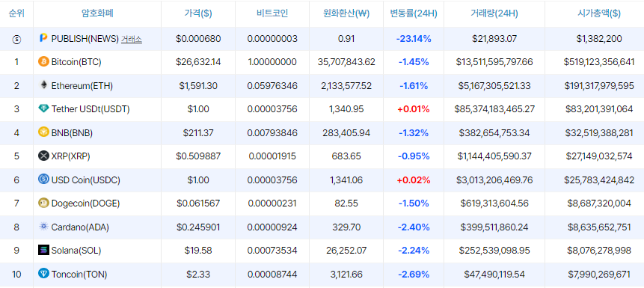Sort by the 변동률(24H) column header
The width and height of the screenshot is (644, 288).
[414, 13]
